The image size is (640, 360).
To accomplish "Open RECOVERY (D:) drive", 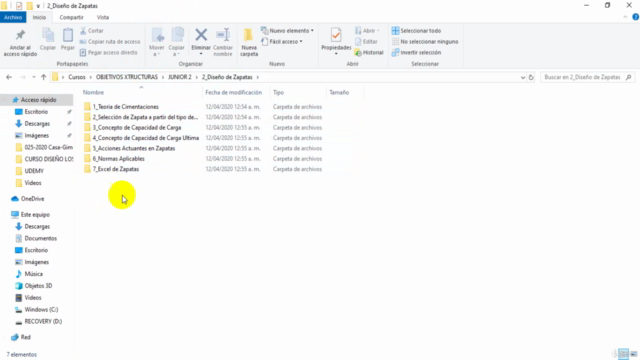I will tap(38, 322).
